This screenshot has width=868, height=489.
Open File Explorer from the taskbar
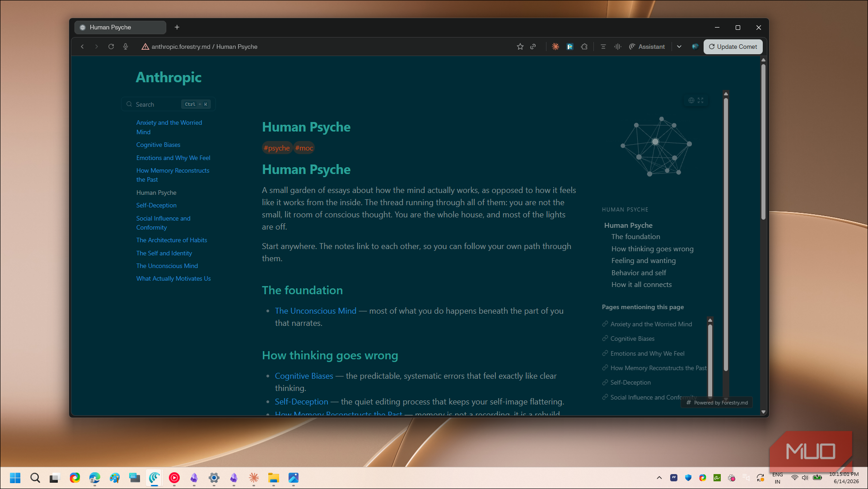pos(274,478)
